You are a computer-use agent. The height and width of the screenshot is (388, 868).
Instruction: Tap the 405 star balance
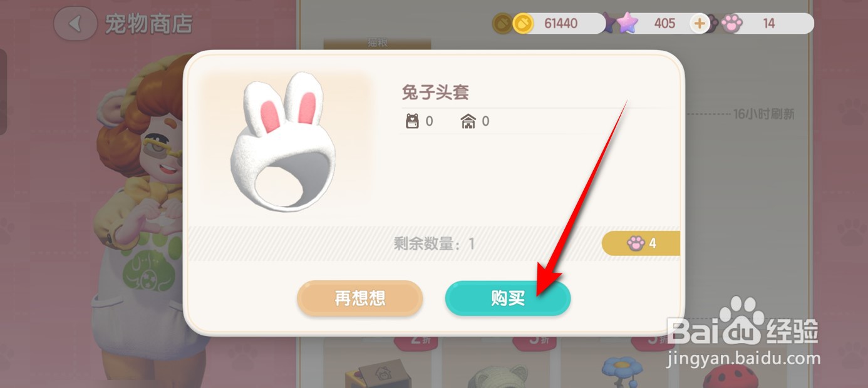[x=664, y=24]
